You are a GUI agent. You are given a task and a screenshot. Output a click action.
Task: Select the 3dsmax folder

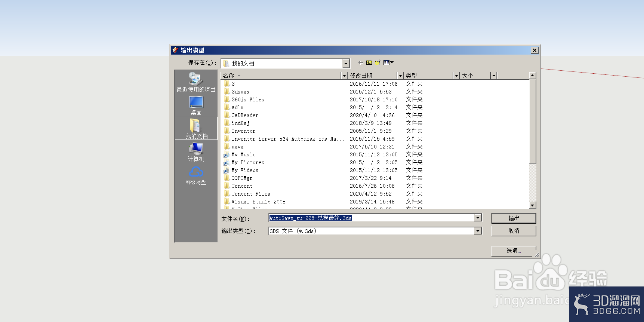coord(240,92)
